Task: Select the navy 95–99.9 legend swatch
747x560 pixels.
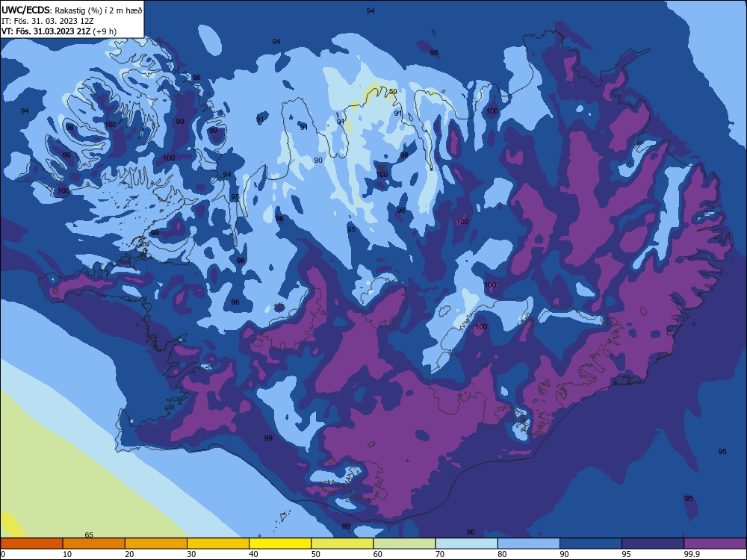Action: tap(653, 544)
